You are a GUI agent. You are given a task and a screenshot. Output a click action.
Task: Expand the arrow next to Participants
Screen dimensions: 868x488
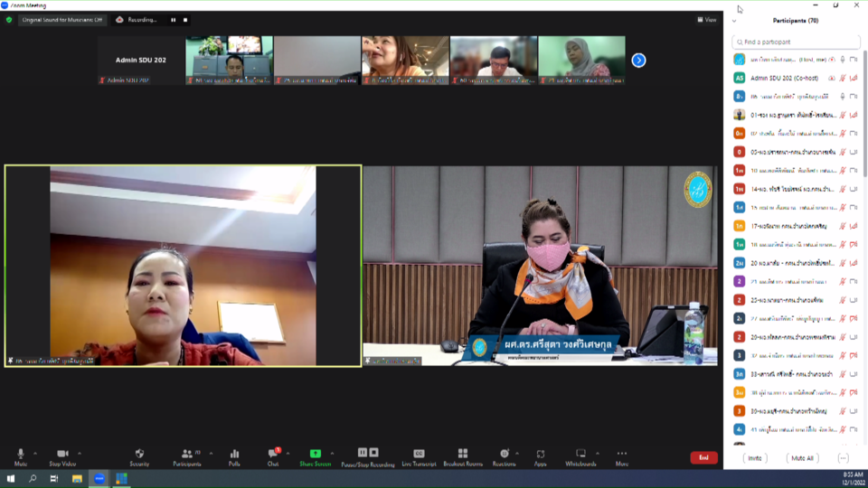[x=211, y=454]
